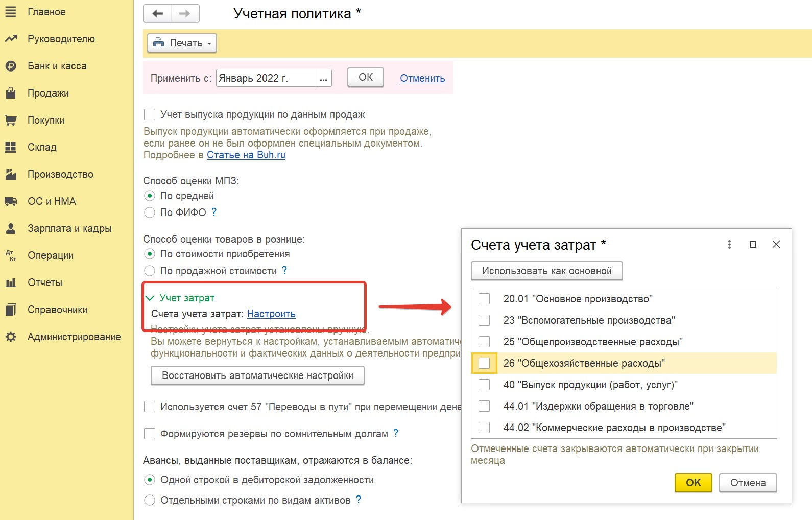Click the Банк и касса ruble icon
Screen dimensions: 812x520
coord(11,66)
